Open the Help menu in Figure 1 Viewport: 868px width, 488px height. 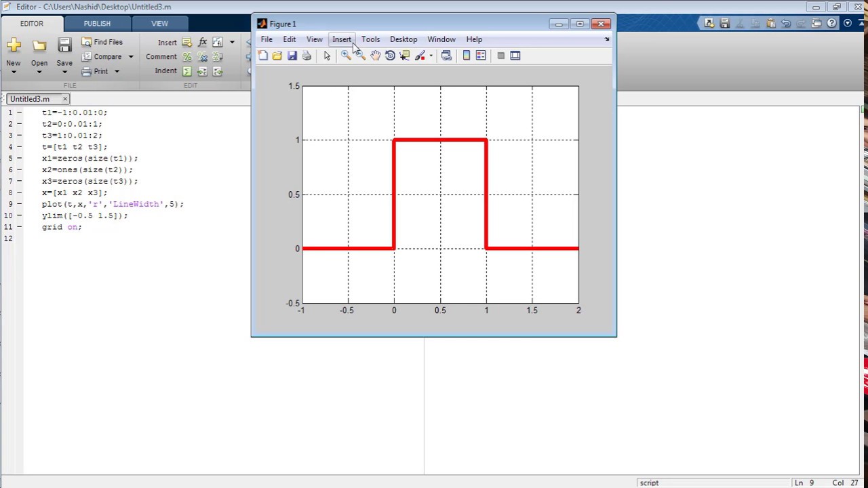pyautogui.click(x=474, y=39)
